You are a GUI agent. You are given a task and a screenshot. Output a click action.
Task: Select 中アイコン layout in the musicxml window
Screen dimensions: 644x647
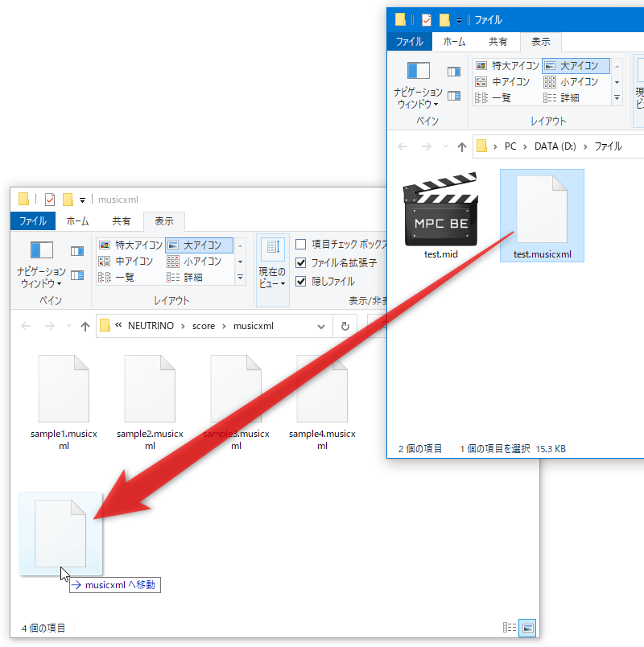126,262
